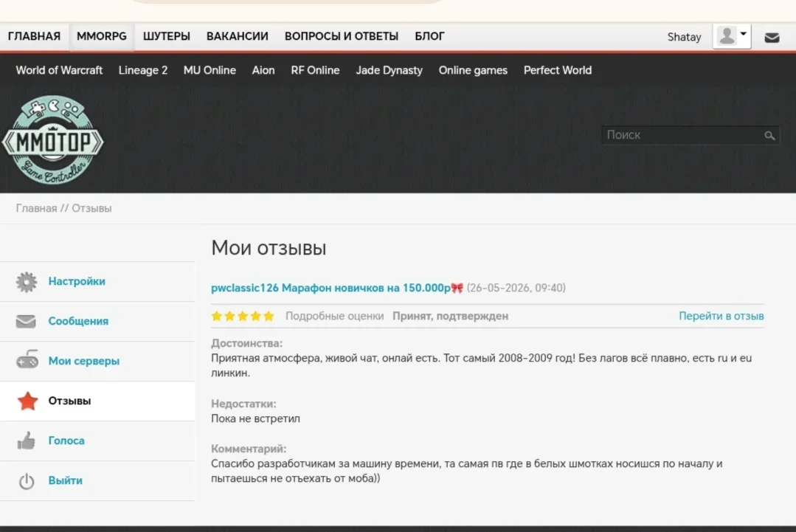796x532 pixels.
Task: Open Настройки in the sidebar
Action: pyautogui.click(x=77, y=281)
